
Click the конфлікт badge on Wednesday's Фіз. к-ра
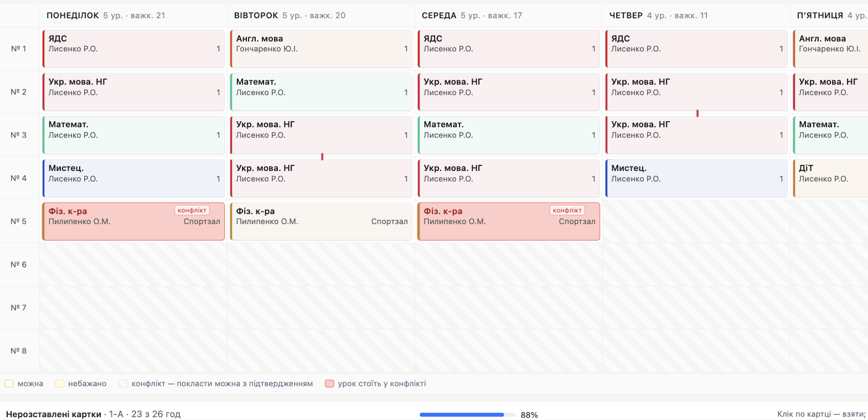(567, 210)
